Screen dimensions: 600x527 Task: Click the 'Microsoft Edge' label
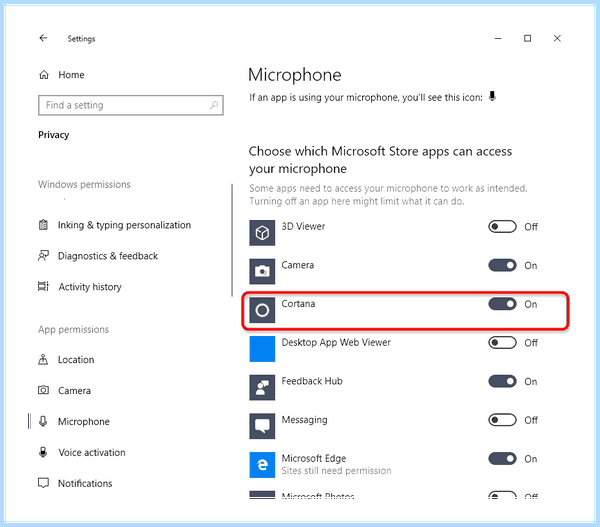pos(314,458)
